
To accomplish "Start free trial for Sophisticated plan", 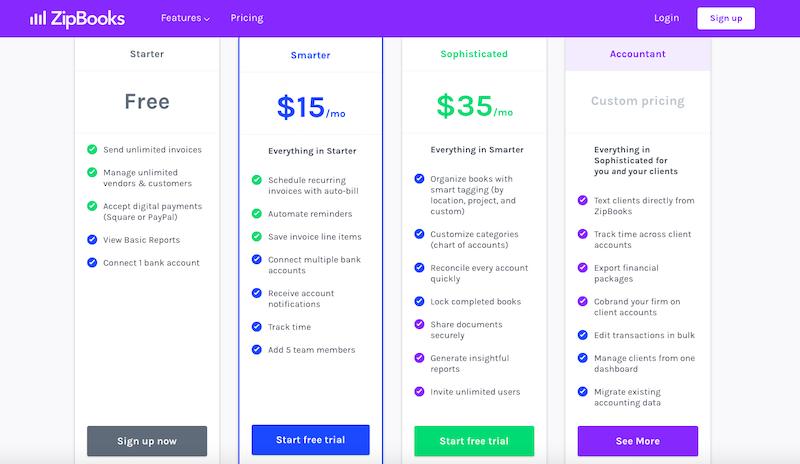I will point(474,441).
